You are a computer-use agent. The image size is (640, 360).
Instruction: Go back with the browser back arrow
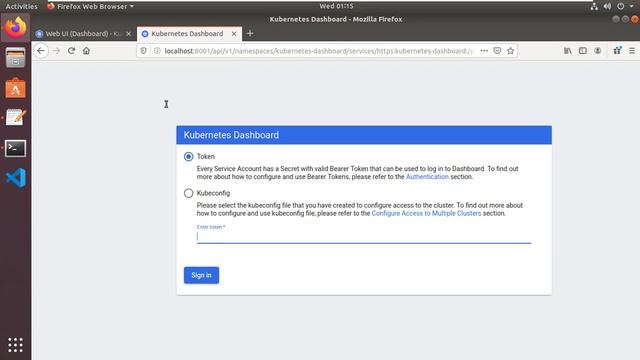(x=41, y=51)
